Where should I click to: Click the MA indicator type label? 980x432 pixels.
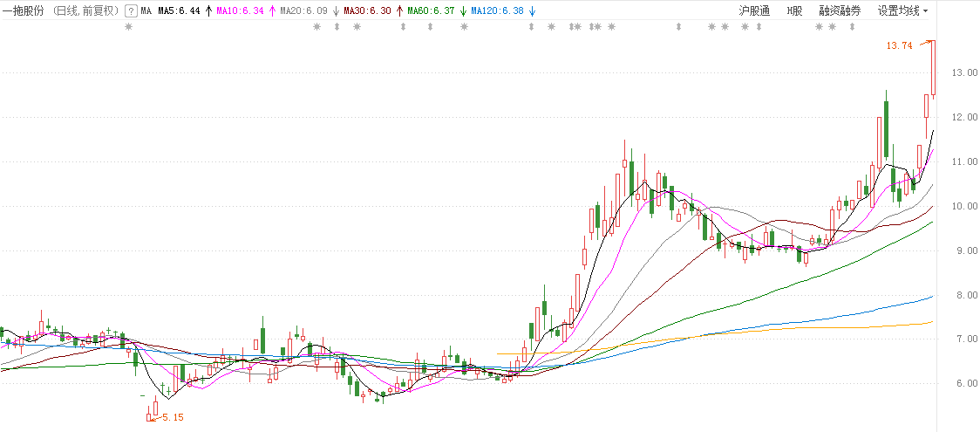[146, 11]
